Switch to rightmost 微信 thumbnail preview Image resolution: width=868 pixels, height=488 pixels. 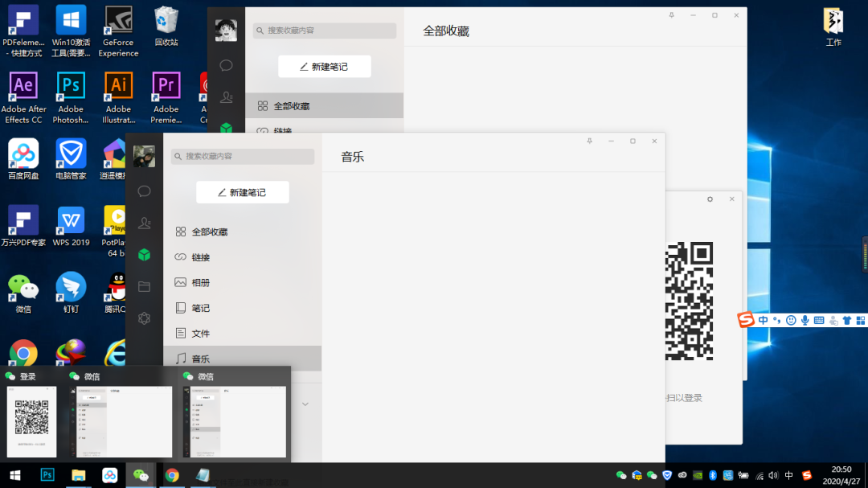(234, 421)
